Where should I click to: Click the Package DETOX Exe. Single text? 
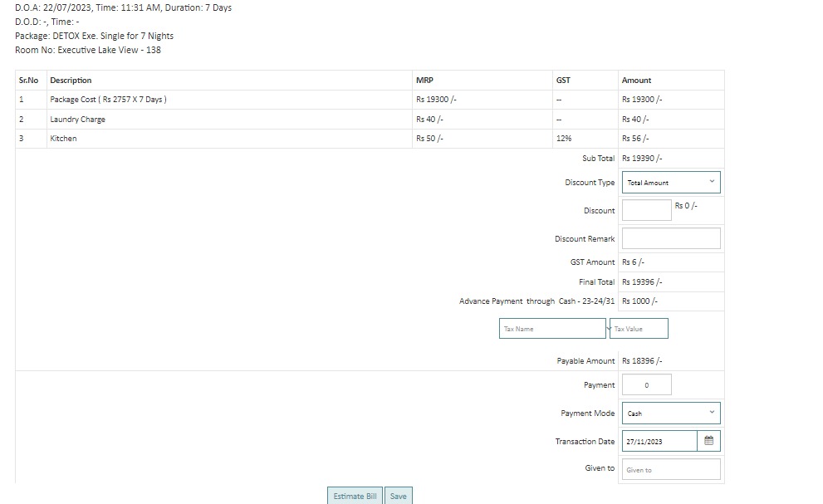pos(94,36)
